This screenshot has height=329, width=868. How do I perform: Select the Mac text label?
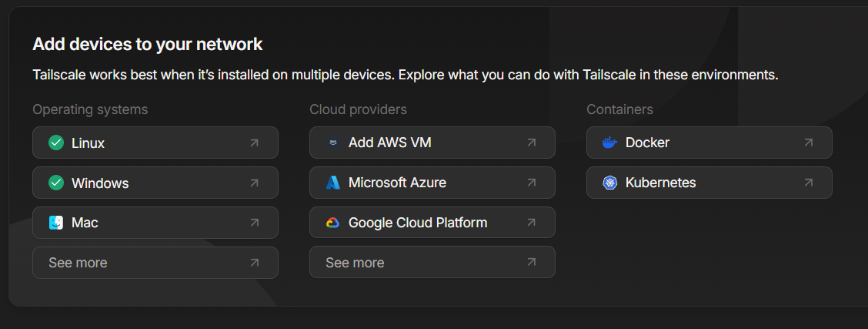(85, 223)
